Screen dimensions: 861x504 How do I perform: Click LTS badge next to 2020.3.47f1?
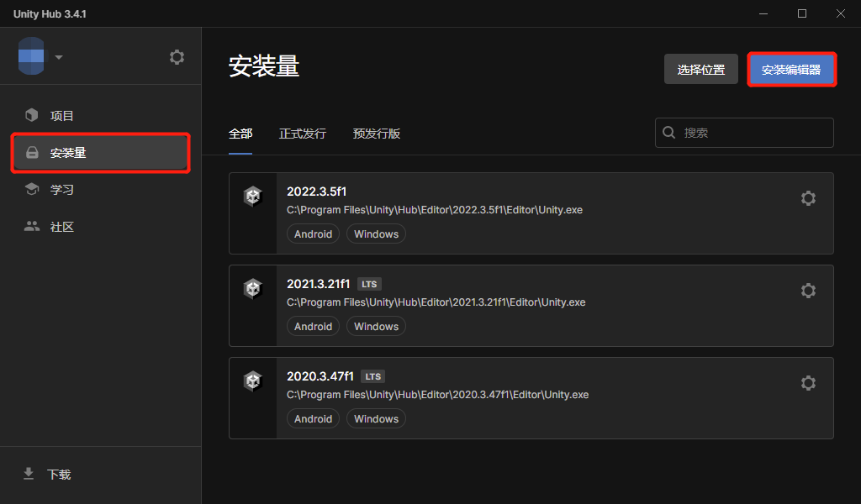click(372, 377)
